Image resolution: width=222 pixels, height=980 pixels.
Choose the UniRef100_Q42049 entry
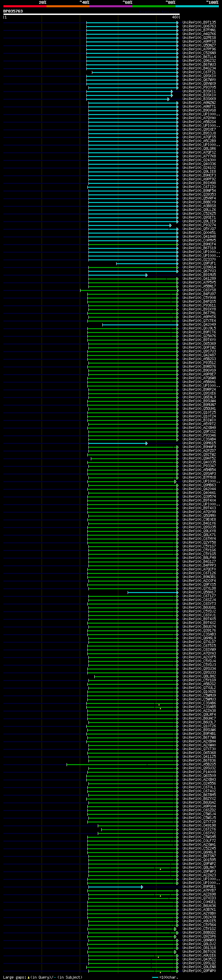199,324
